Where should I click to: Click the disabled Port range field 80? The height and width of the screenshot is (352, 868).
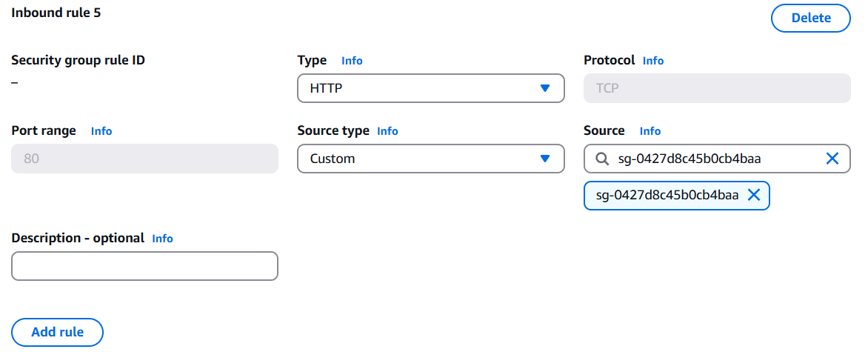click(144, 159)
